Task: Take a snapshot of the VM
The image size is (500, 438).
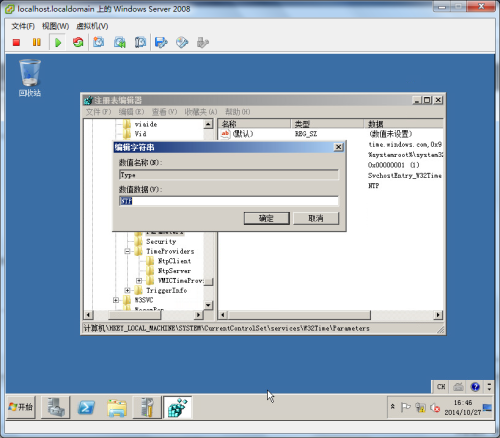Action: pyautogui.click(x=99, y=42)
